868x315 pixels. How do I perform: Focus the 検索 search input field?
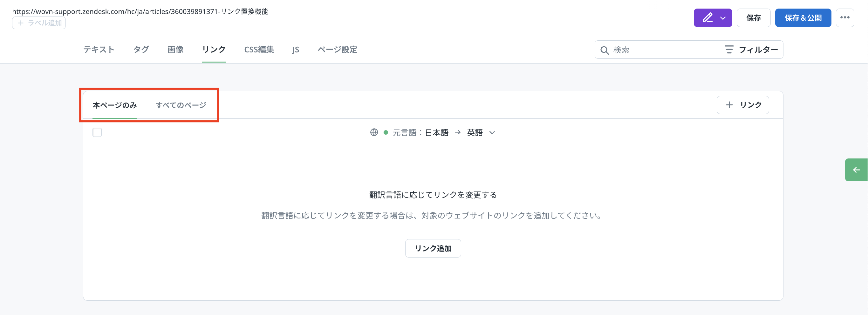coord(660,50)
